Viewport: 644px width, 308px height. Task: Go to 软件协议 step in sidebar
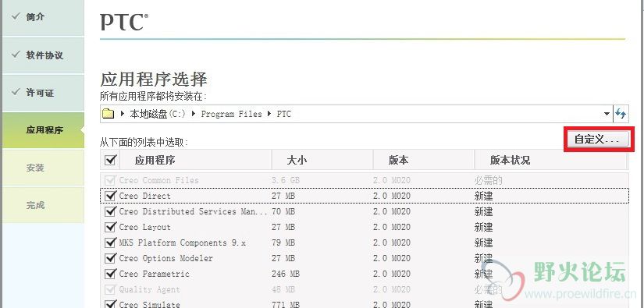[43, 55]
